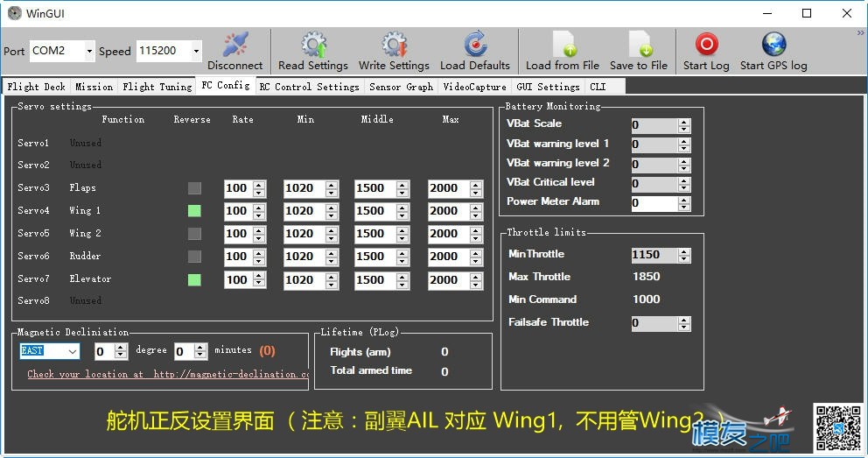The width and height of the screenshot is (868, 458).
Task: Click declination degree value field
Action: tap(104, 351)
